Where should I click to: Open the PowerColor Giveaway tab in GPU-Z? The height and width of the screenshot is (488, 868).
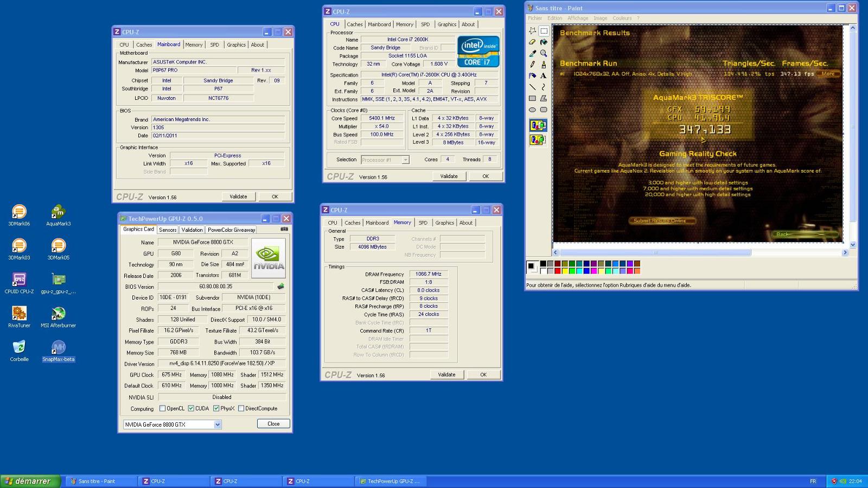click(231, 230)
